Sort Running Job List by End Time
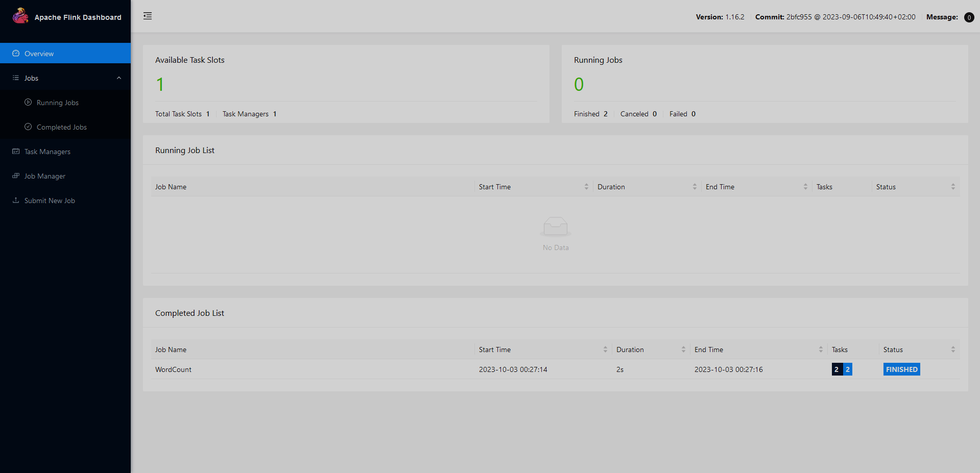This screenshot has width=980, height=473. tap(805, 187)
